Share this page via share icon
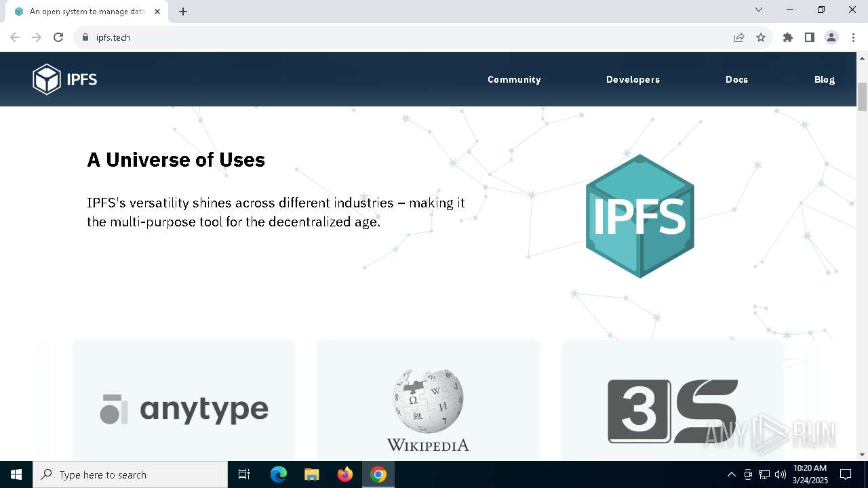This screenshot has width=868, height=488. coord(739,37)
